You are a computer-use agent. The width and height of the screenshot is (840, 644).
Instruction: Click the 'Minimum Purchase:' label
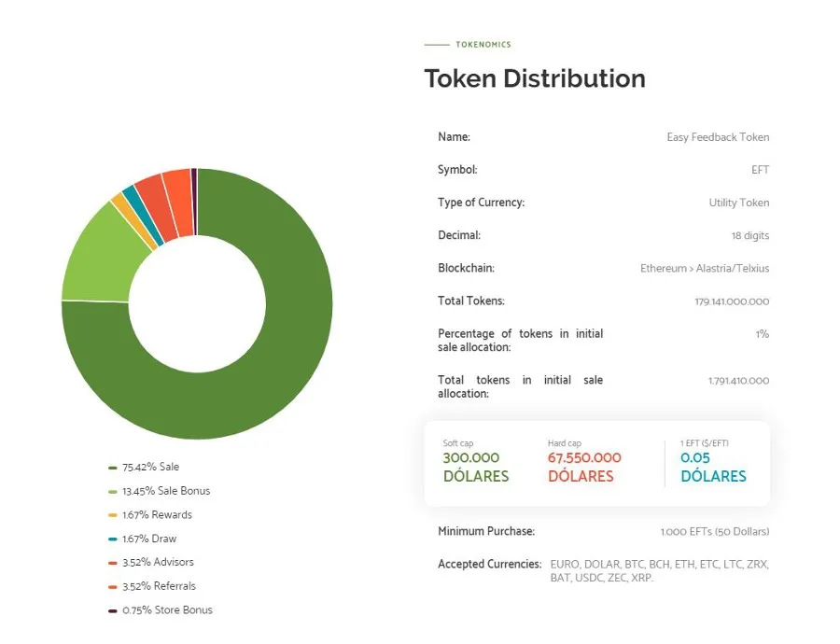(x=486, y=531)
